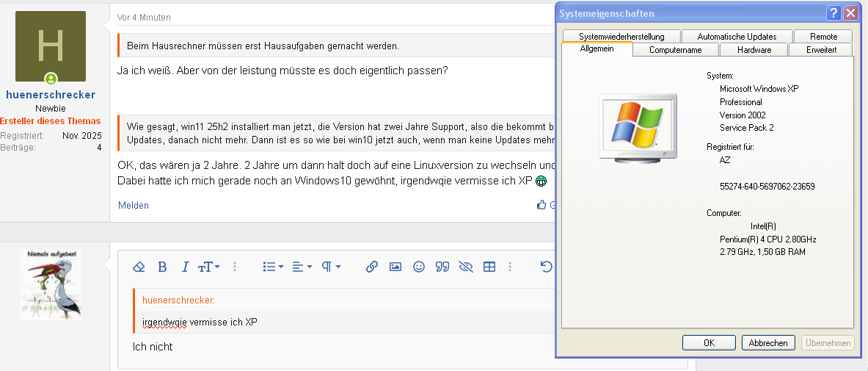The height and width of the screenshot is (371, 868).
Task: Click the eraser remove-formatting icon
Action: 139,267
